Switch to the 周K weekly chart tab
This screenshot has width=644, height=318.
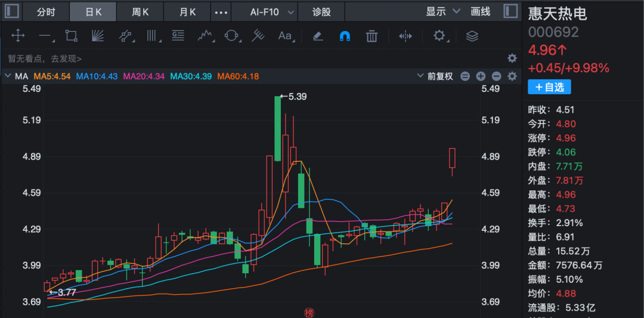click(140, 12)
